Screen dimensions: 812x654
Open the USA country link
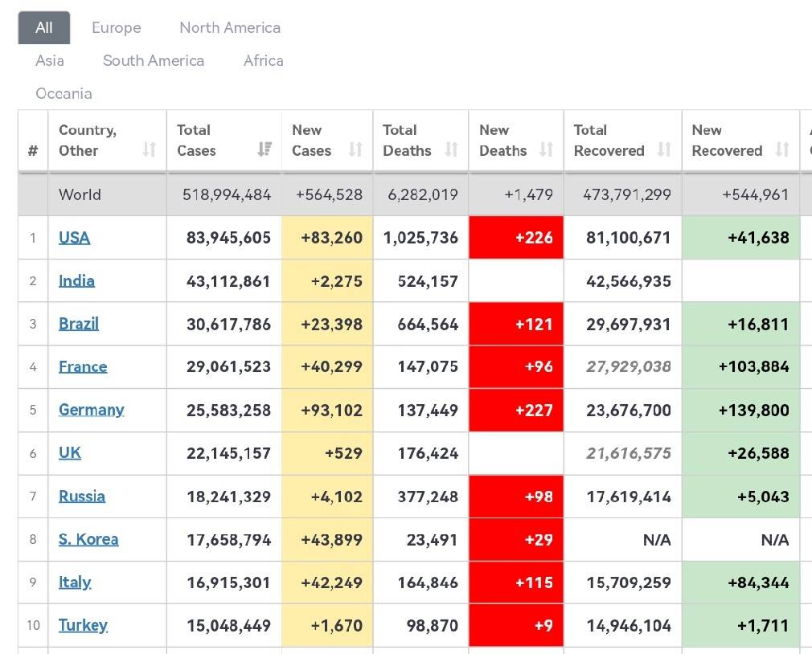pos(74,238)
